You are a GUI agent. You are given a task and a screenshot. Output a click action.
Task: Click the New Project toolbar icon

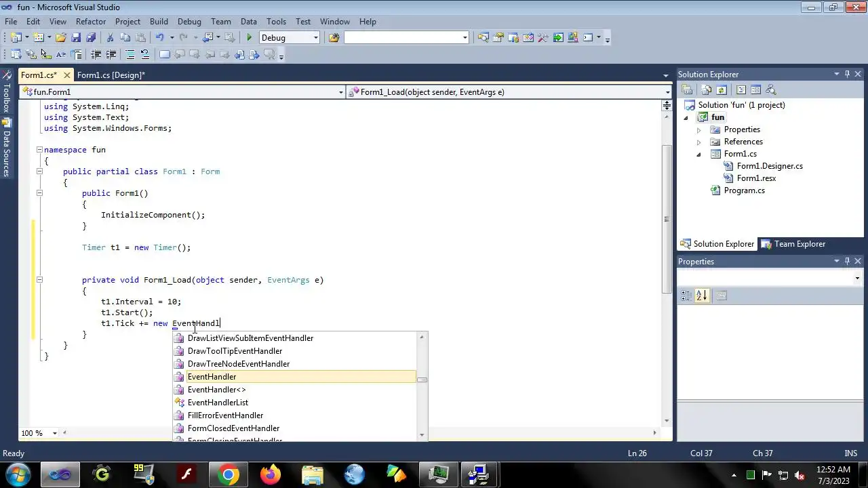click(x=16, y=37)
